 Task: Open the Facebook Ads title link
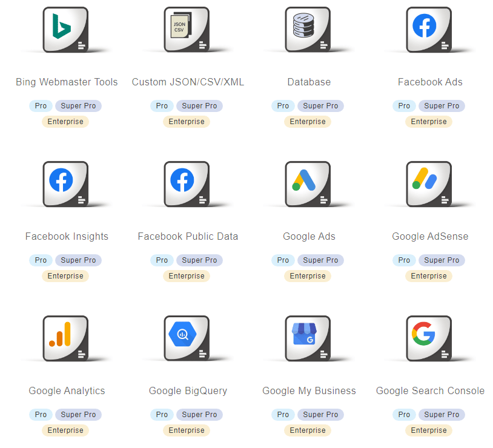[430, 82]
